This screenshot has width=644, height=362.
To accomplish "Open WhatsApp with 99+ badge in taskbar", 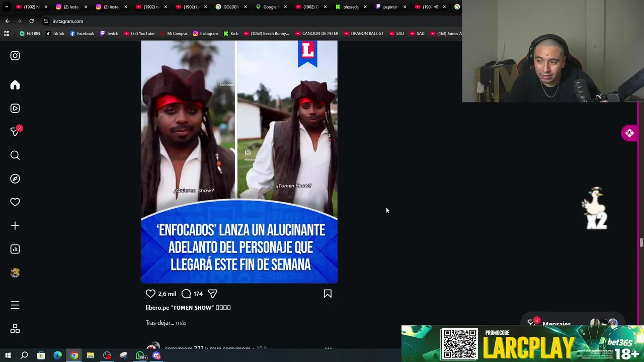I will (140, 355).
